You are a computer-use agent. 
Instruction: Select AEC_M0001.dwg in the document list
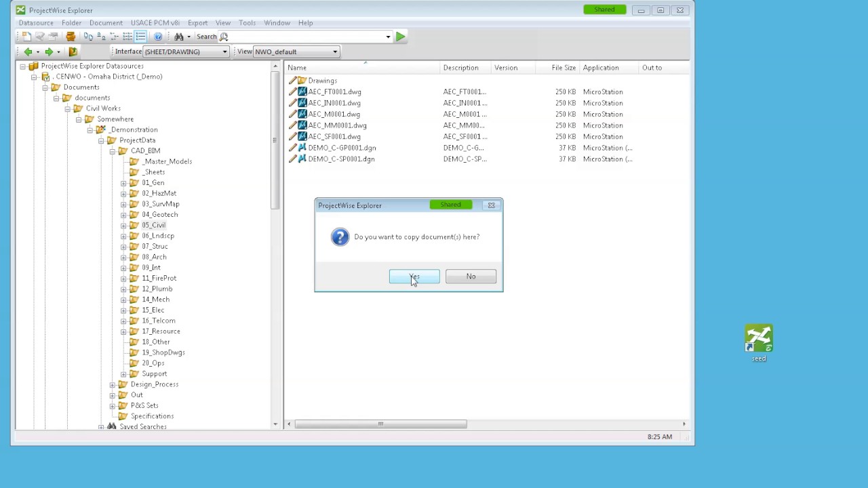[x=334, y=115]
